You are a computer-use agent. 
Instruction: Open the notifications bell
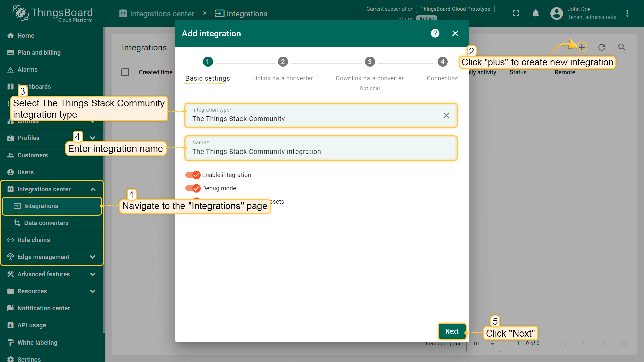click(x=536, y=13)
